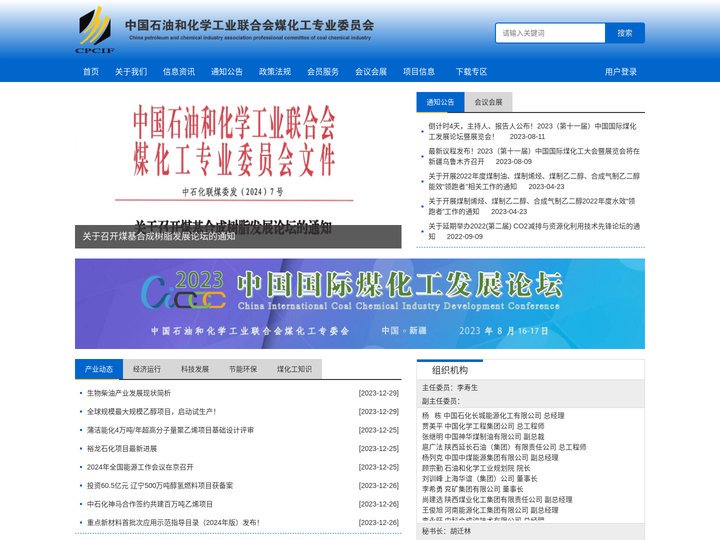The image size is (720, 540).
Task: Go to 首页 in navigation bar
Action: [91, 72]
